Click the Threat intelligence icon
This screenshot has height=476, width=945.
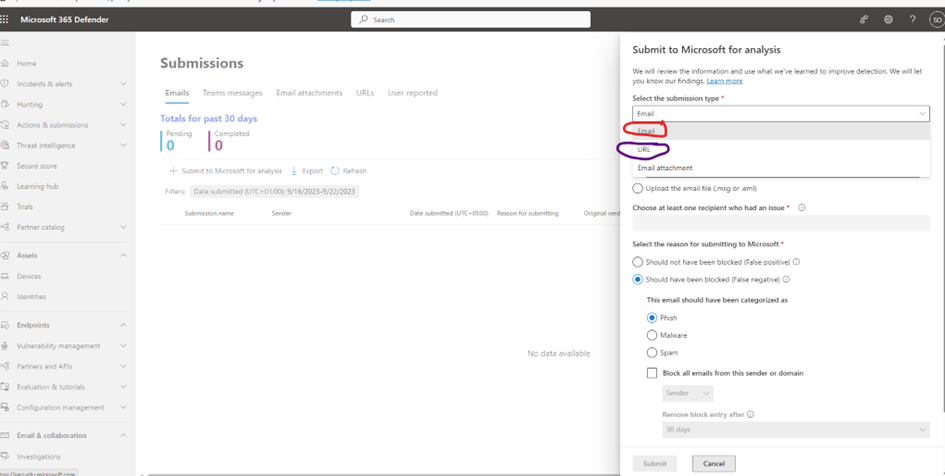click(x=5, y=145)
